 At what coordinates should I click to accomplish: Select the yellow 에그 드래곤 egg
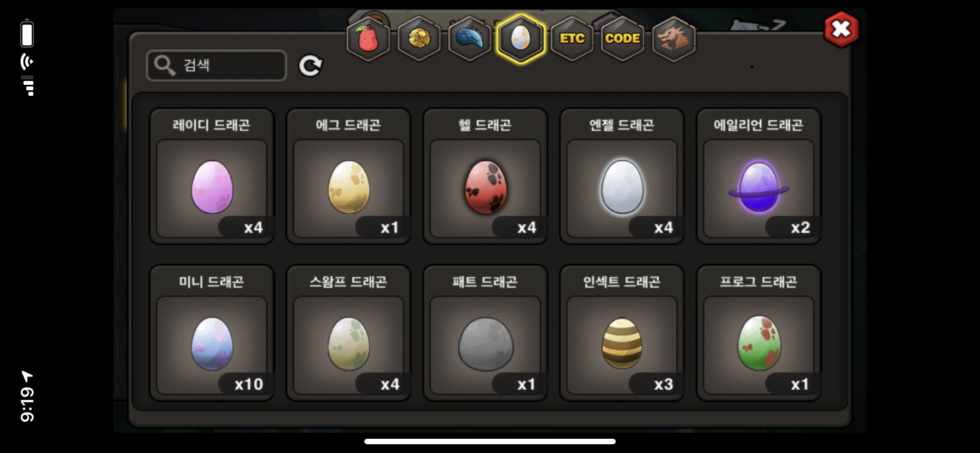click(x=348, y=176)
